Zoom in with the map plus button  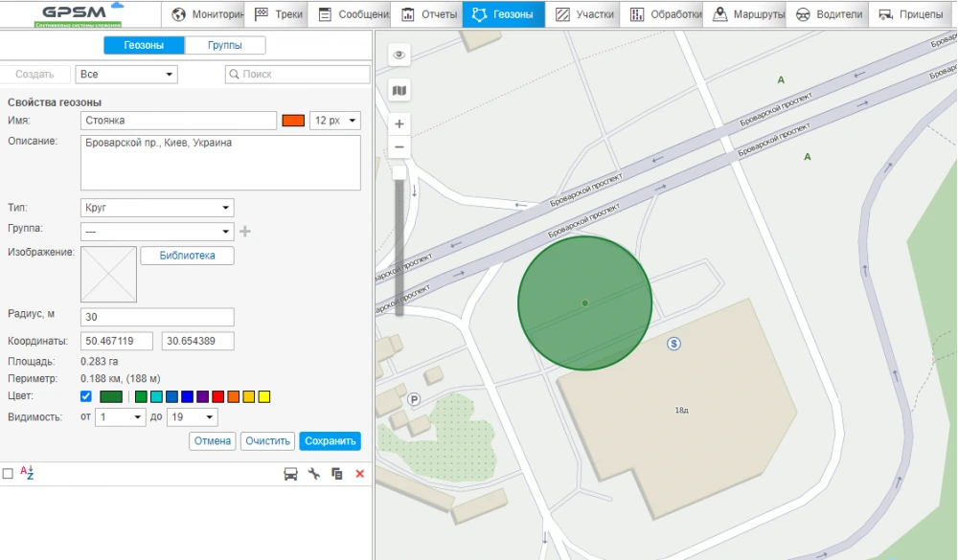(x=399, y=123)
